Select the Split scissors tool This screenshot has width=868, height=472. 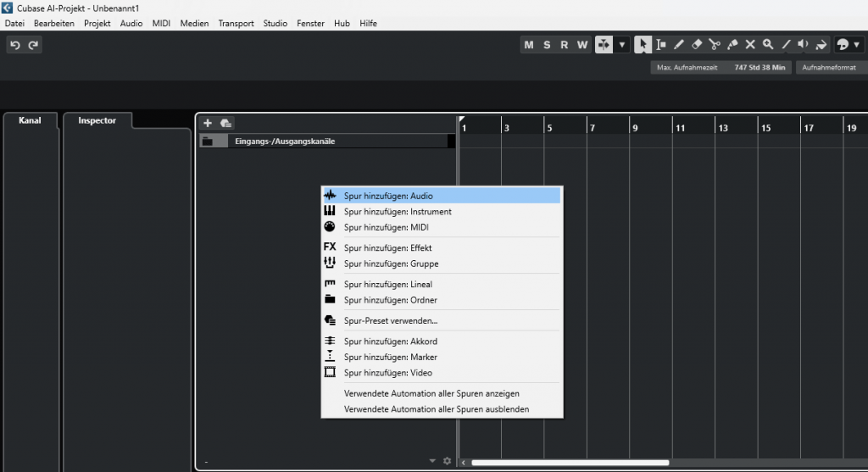715,45
